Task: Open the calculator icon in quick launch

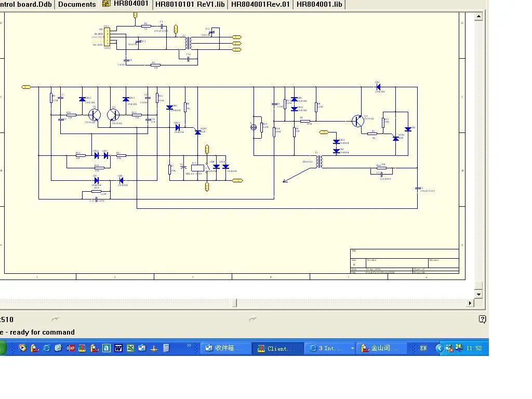Action: [x=166, y=348]
